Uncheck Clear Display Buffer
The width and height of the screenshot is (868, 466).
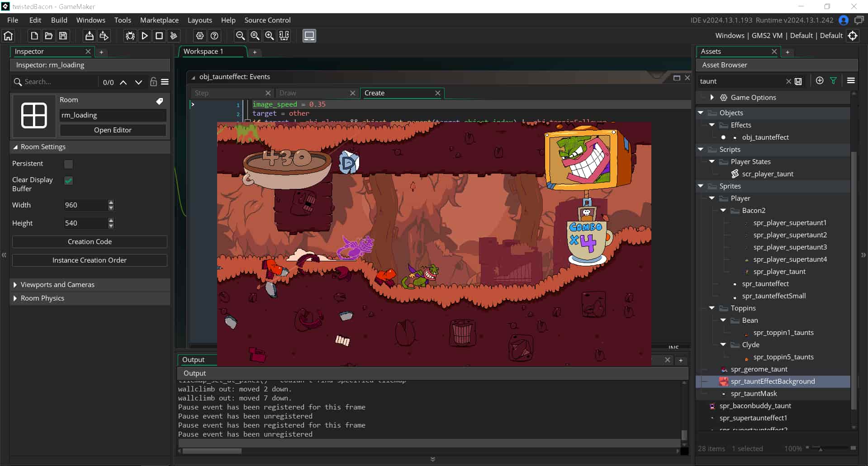click(69, 180)
